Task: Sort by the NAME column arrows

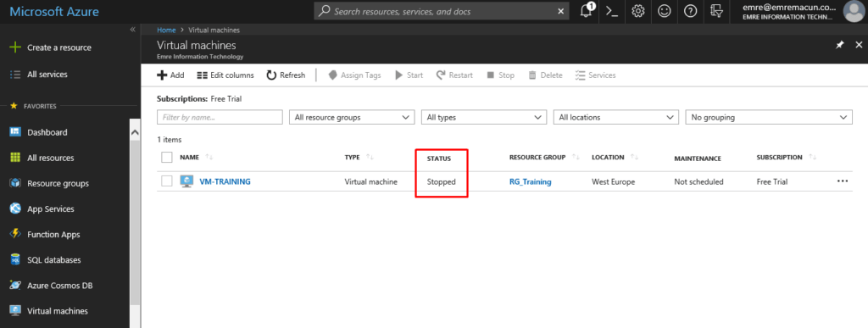Action: (209, 158)
